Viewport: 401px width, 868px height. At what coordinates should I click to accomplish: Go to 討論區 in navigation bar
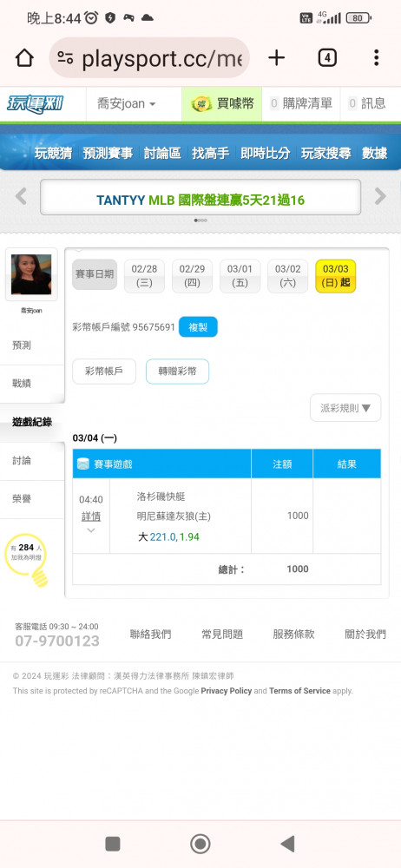(162, 154)
